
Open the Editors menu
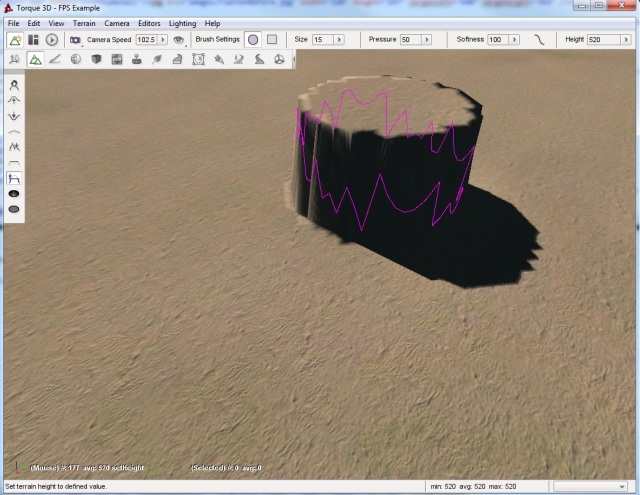[149, 22]
